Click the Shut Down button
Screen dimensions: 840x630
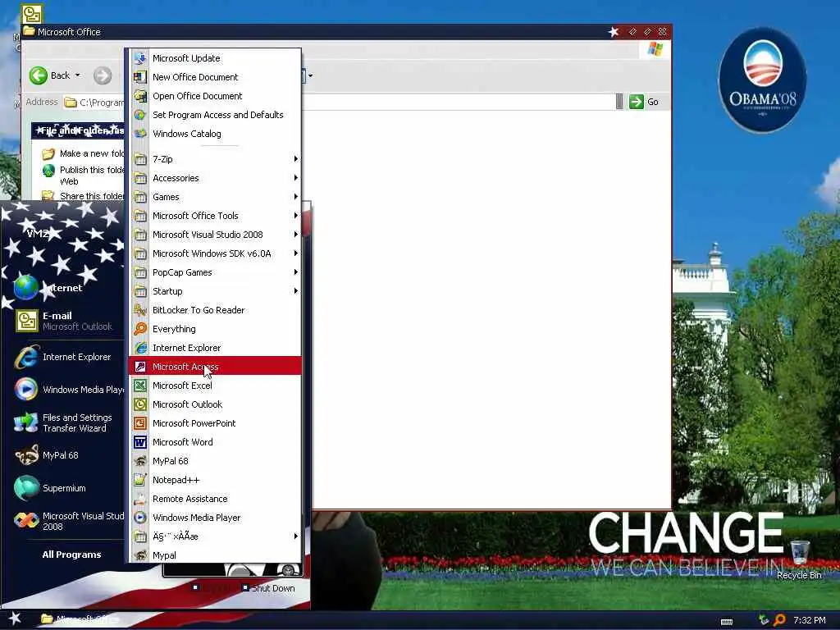point(268,587)
